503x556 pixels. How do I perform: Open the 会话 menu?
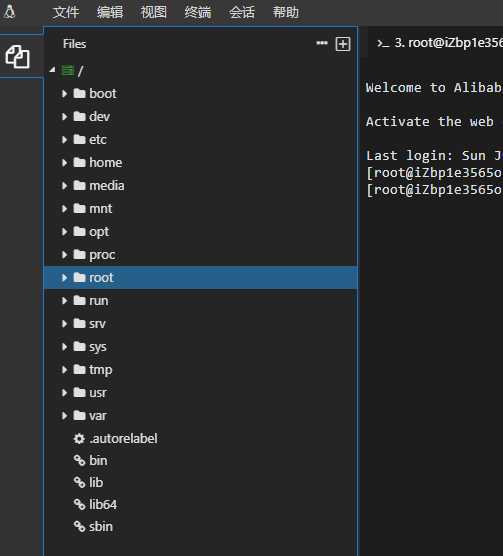(242, 12)
